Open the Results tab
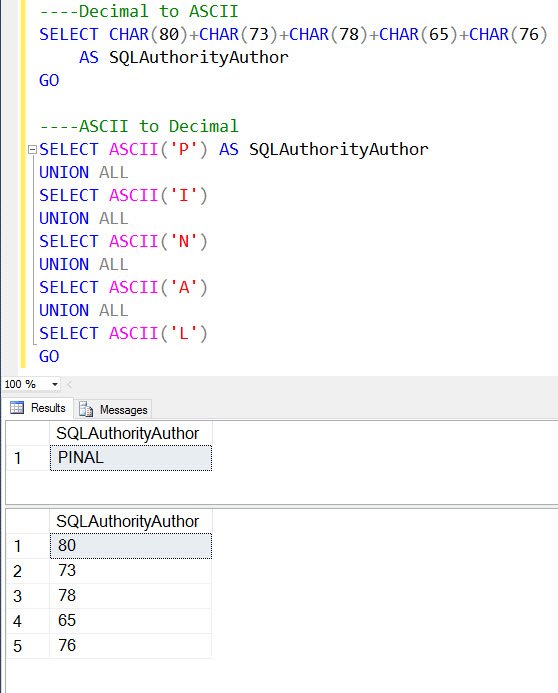 coord(38,408)
